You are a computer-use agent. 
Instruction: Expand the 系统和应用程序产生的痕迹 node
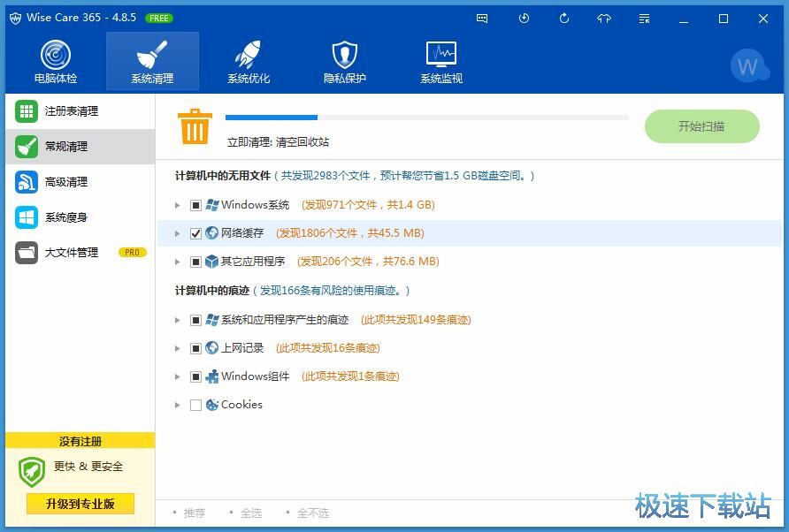click(177, 320)
